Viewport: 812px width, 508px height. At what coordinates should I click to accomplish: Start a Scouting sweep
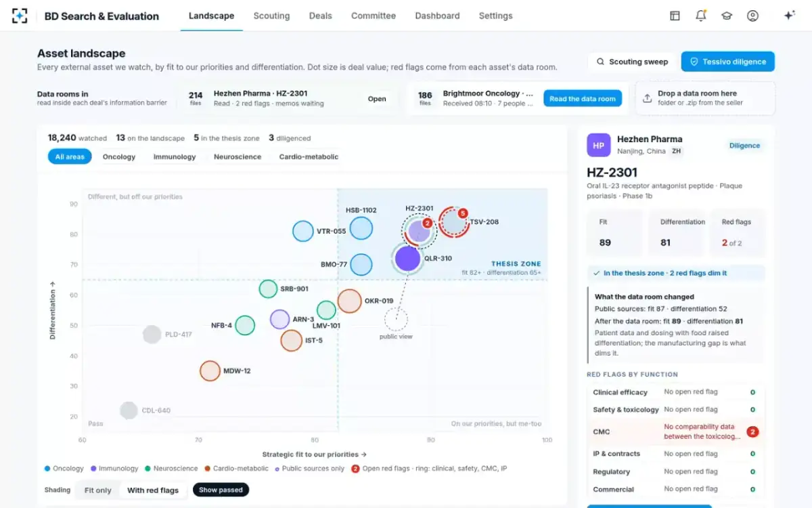(632, 62)
